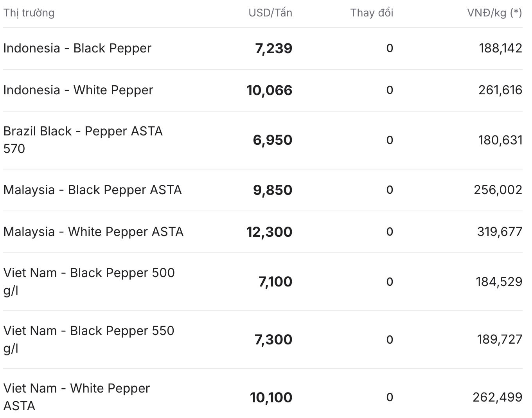The height and width of the screenshot is (418, 532).
Task: Click the 188,142 VNĐ/kg value
Action: pos(501,48)
